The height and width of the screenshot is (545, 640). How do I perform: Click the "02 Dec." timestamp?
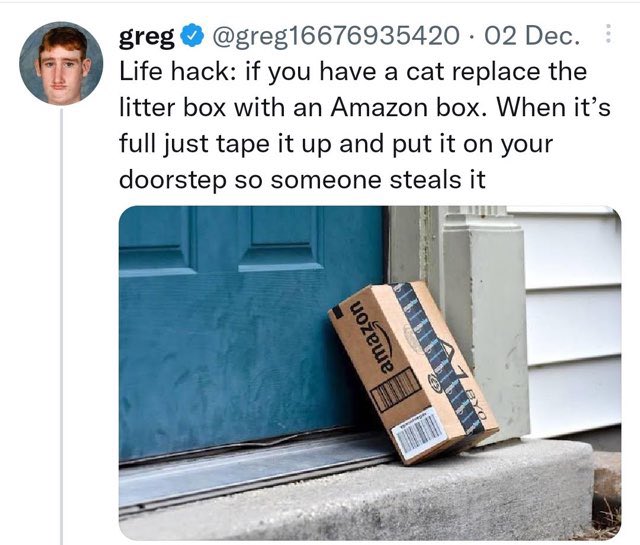532,36
